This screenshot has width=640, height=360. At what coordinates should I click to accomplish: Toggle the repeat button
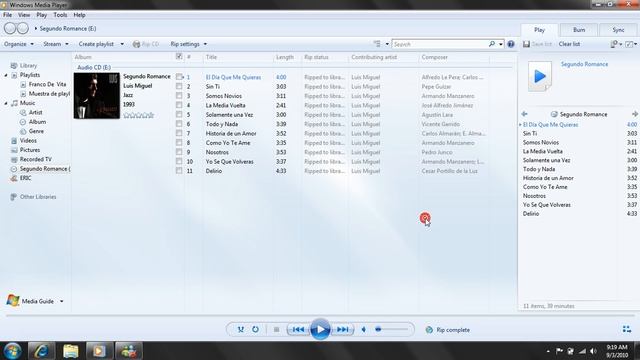click(255, 329)
